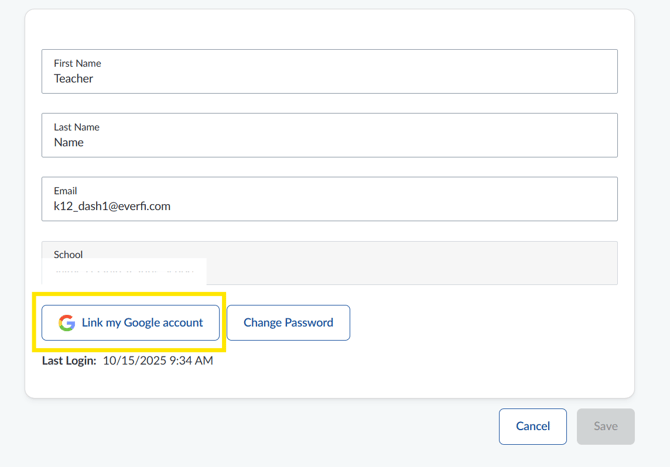Image resolution: width=670 pixels, height=467 pixels.
Task: Click the "First Name" field label
Action: (77, 63)
